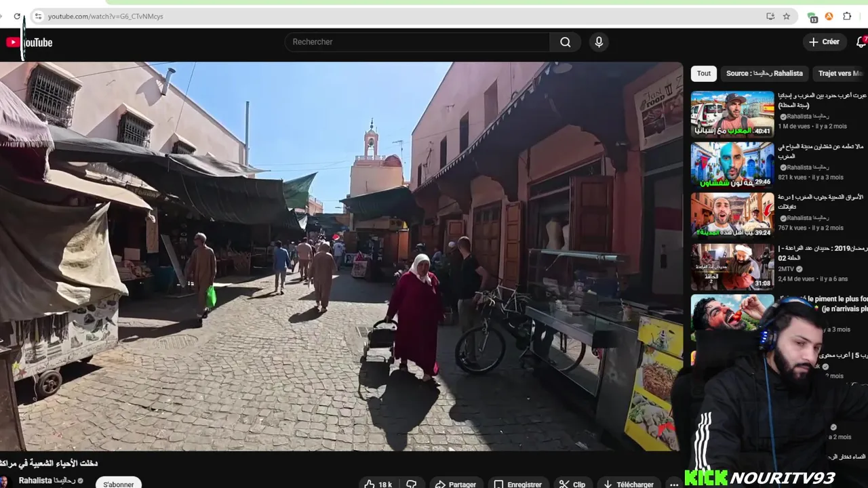Select the Tout filter chip

704,73
